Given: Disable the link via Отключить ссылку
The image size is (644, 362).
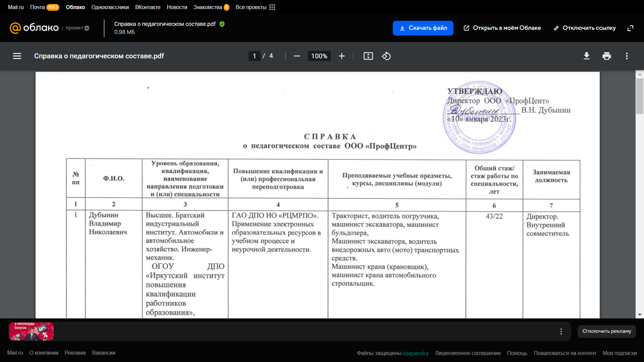Looking at the screenshot, I should point(585,28).
